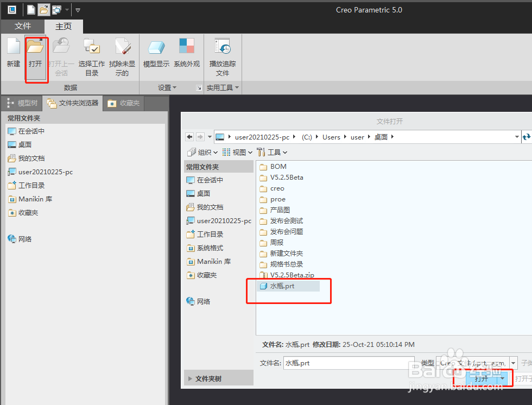
Task: Click back arrow in file open dialog
Action: [x=189, y=137]
